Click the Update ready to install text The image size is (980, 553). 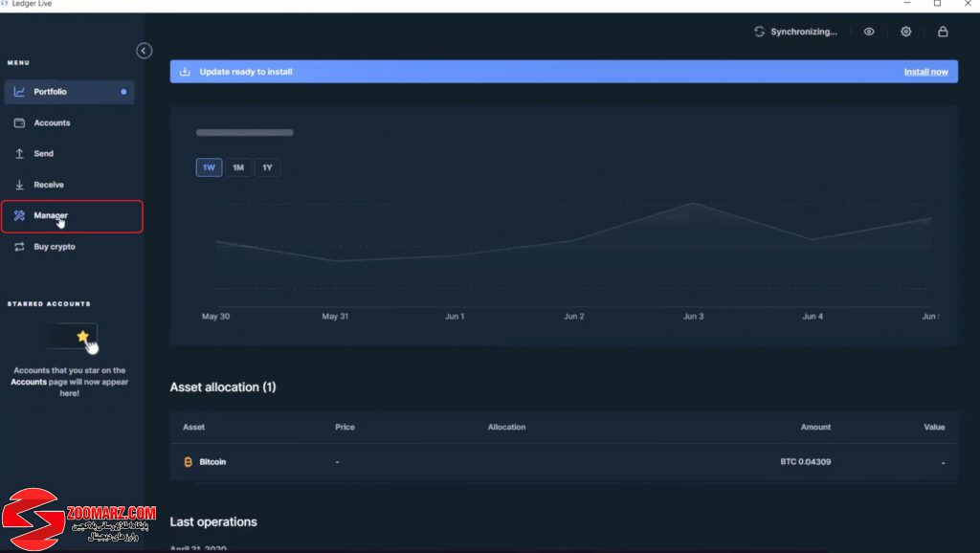point(246,72)
